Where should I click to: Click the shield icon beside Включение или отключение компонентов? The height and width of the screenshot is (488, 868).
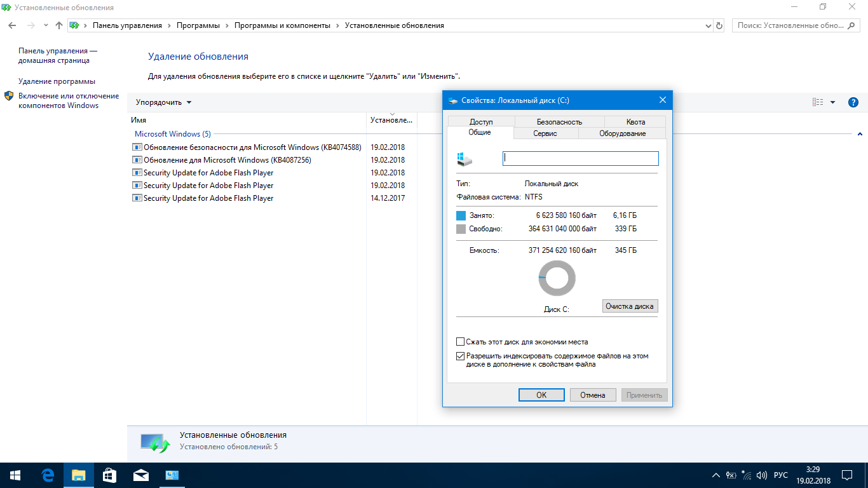pos(9,96)
